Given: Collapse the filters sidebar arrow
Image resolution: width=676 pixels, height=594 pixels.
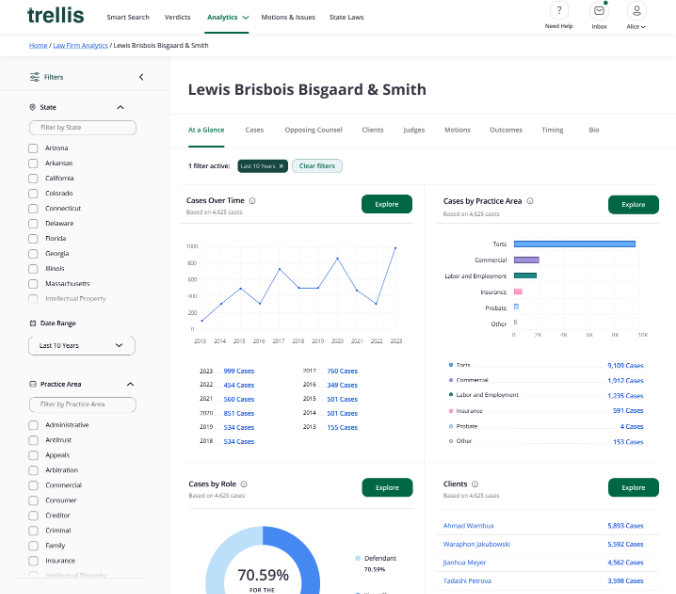Looking at the screenshot, I should [141, 77].
